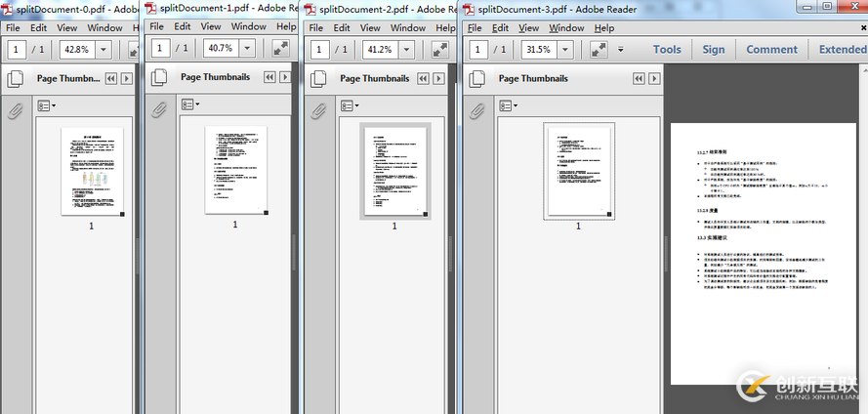Open Attachments paperclip in splitDocument-2 window
The image size is (868, 414).
tap(318, 111)
